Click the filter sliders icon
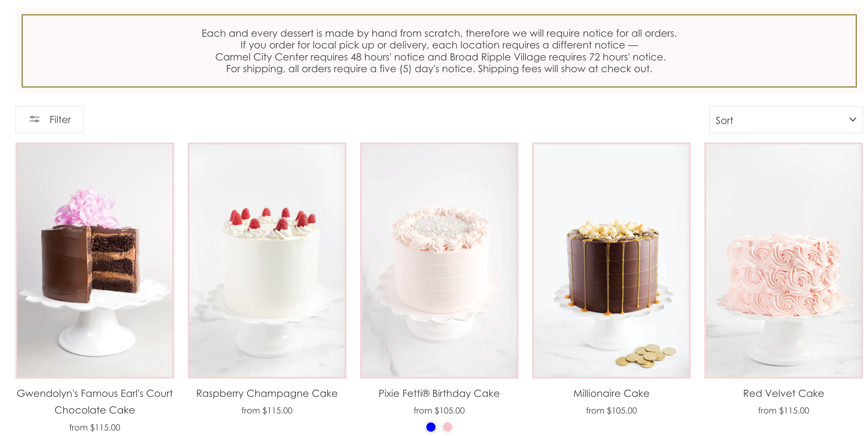Viewport: 868px width, 436px height. 35,119
